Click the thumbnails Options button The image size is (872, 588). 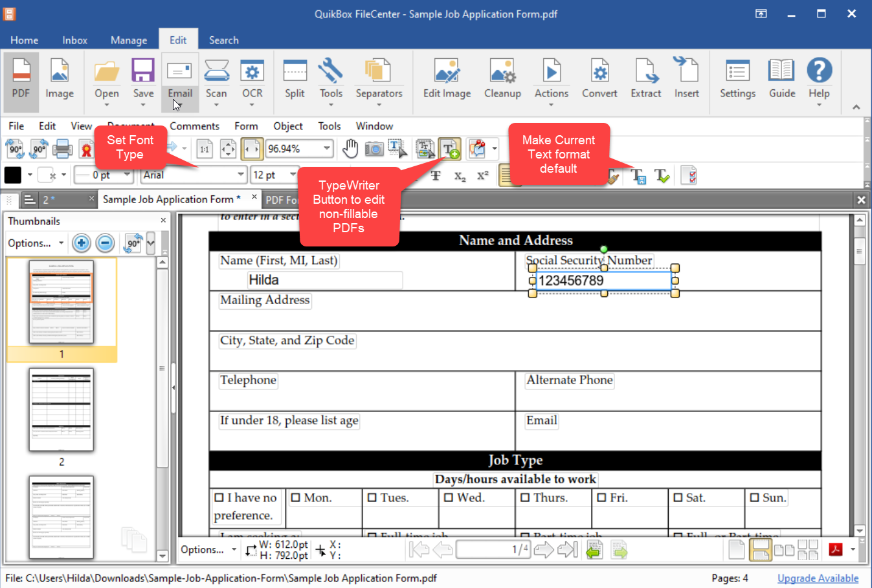point(35,243)
